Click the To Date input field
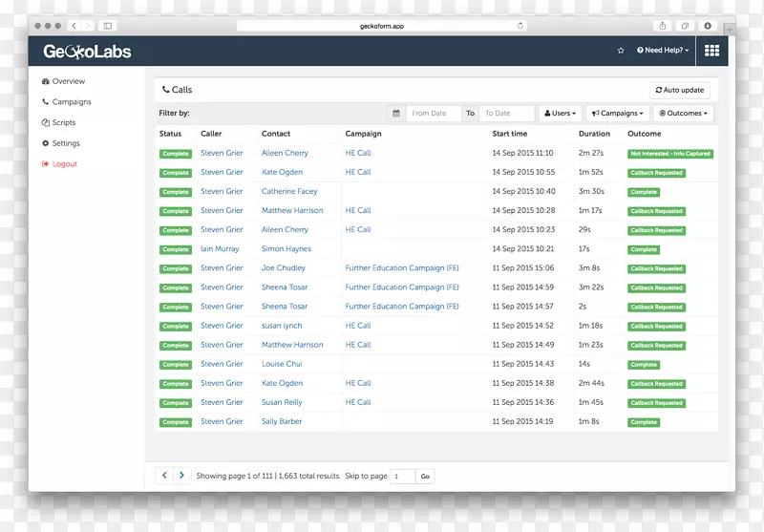Viewport: 764px width, 532px height. 506,114
